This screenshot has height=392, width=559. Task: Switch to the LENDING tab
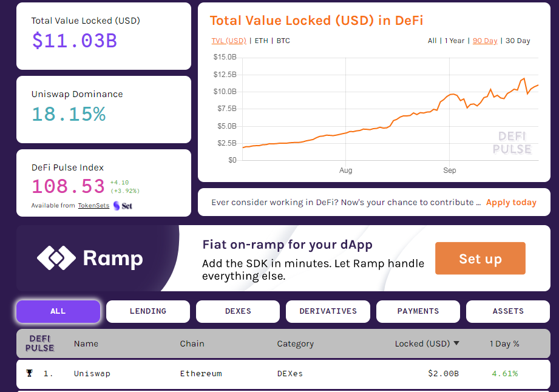click(x=148, y=311)
